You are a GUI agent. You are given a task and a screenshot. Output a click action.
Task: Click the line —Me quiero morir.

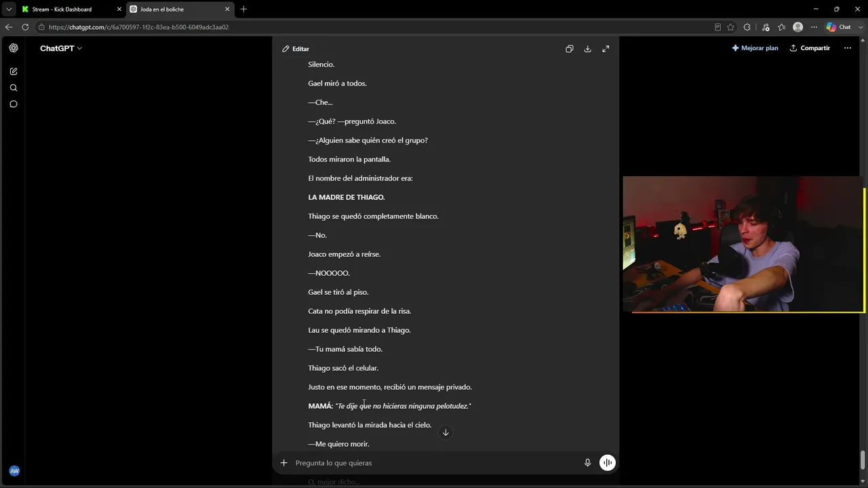338,444
